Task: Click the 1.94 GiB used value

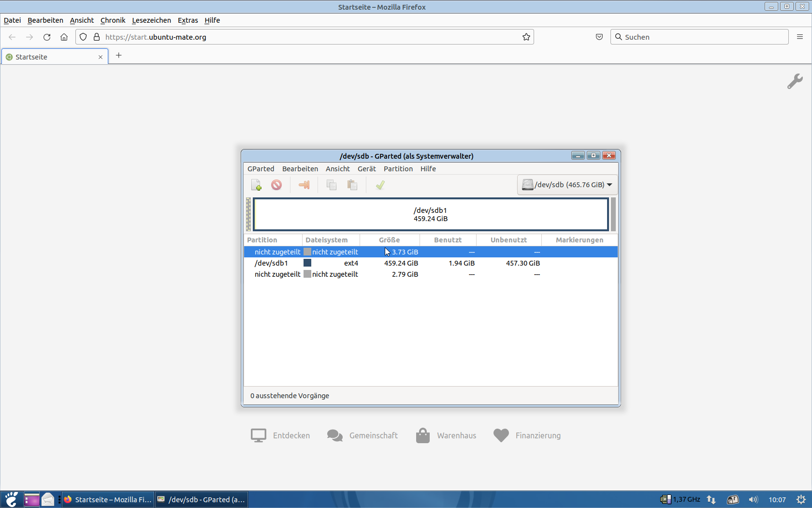Action: tap(462, 263)
